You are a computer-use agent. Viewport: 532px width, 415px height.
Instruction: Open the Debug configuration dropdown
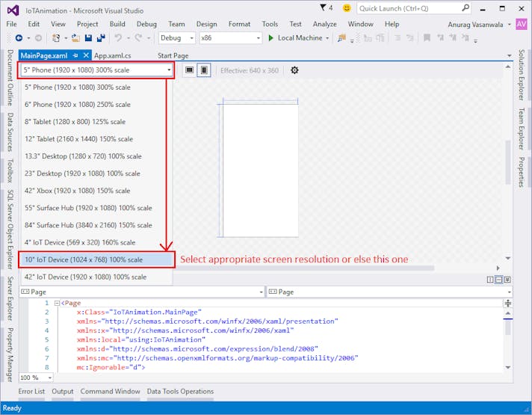click(177, 38)
